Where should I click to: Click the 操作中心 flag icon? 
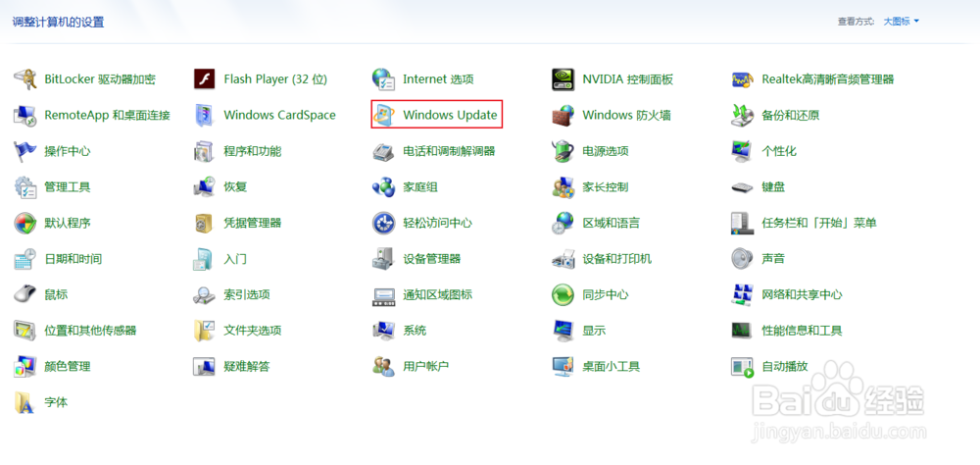click(25, 151)
